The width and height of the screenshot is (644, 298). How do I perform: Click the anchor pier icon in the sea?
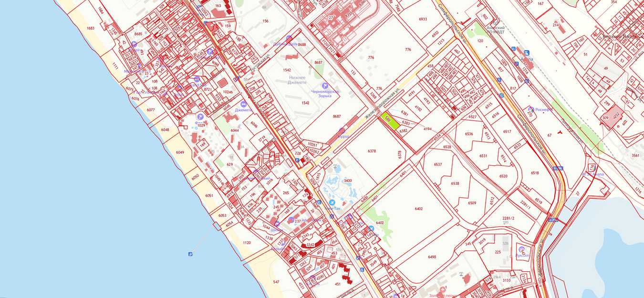190,254
